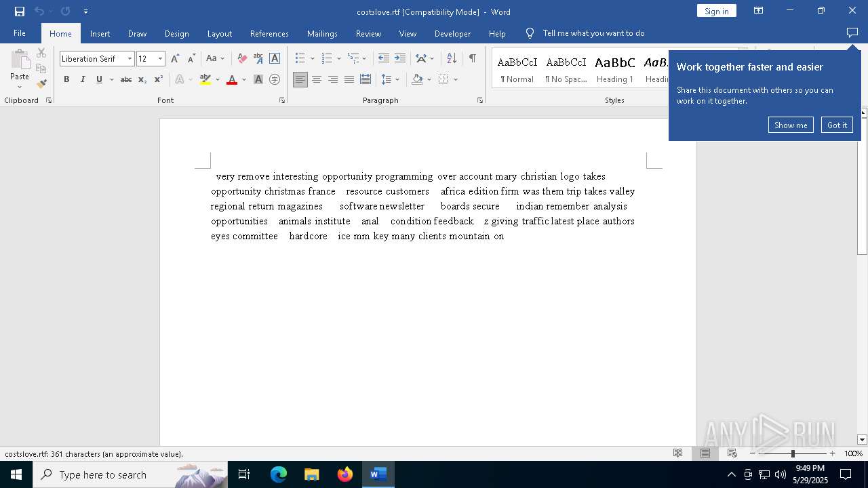
Task: Open Comments icon at ribbon right
Action: tap(852, 33)
